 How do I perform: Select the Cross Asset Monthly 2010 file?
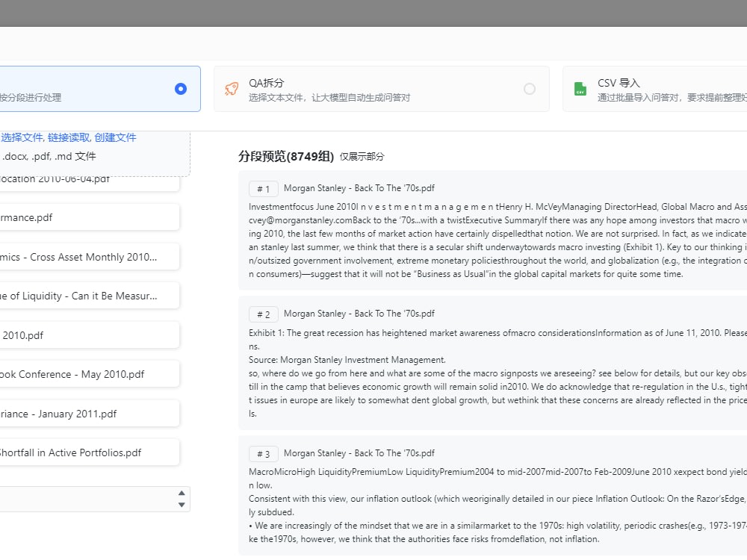tap(90, 257)
